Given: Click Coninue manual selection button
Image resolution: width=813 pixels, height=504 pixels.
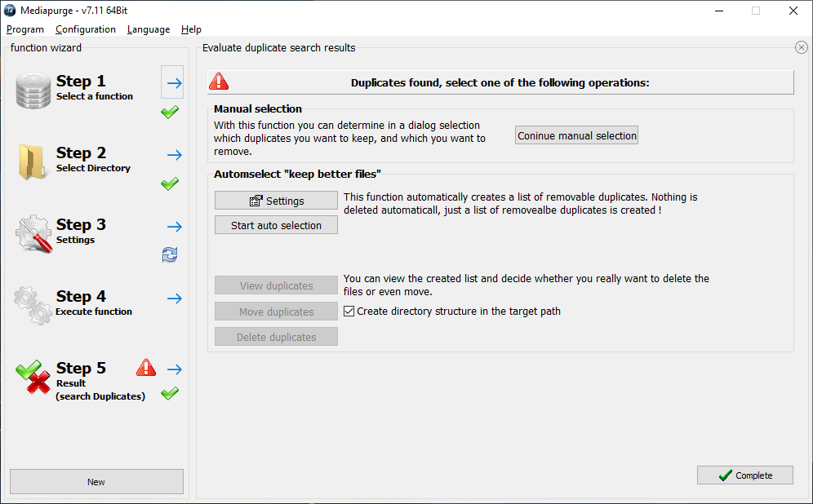Looking at the screenshot, I should pos(576,135).
